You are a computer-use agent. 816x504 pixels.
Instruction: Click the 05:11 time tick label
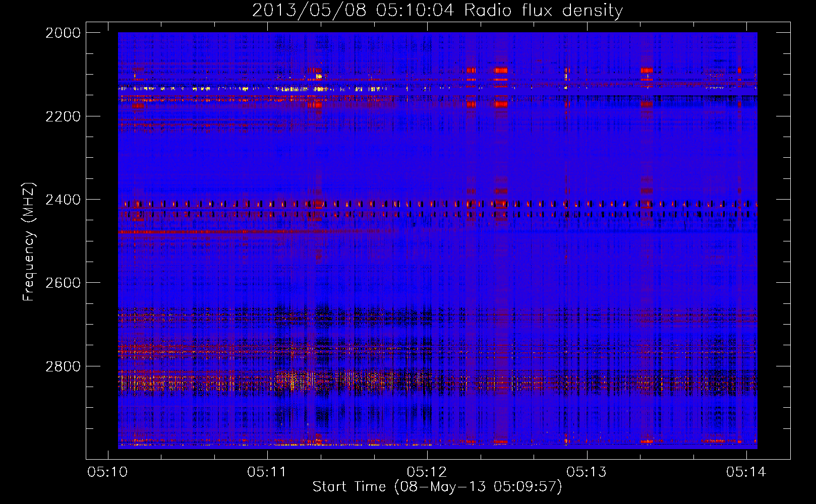tap(267, 472)
